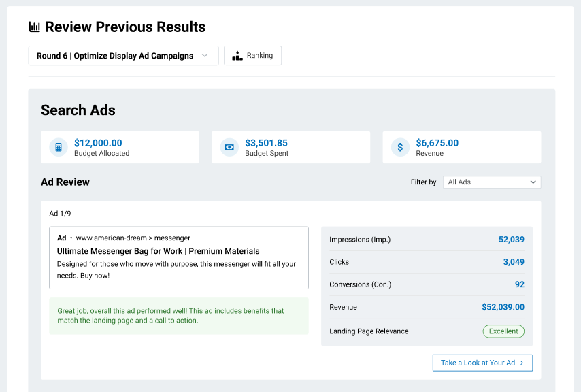
Task: Click the bar chart icon beside Review Previous Results
Action: point(34,27)
